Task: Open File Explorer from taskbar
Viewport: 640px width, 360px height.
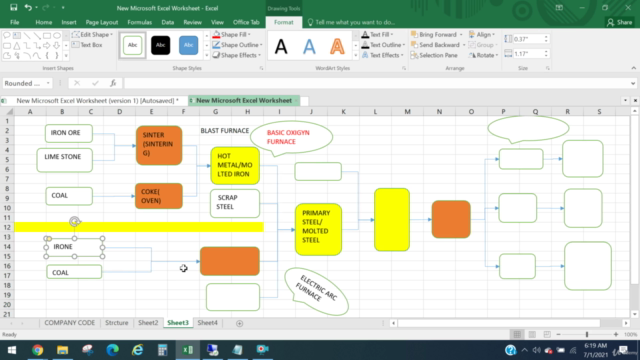Action: (62, 350)
